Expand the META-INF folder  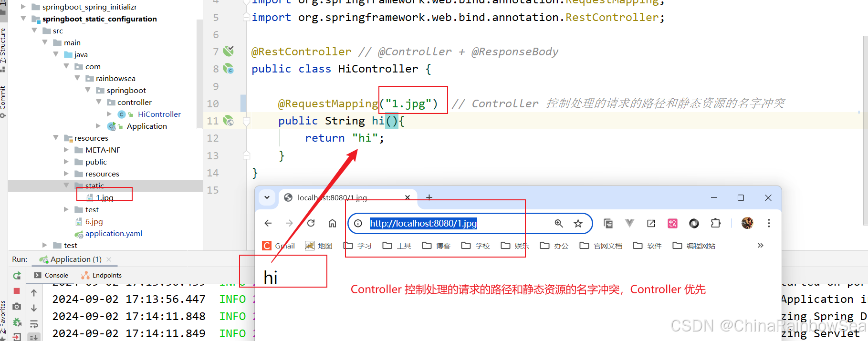pos(66,150)
